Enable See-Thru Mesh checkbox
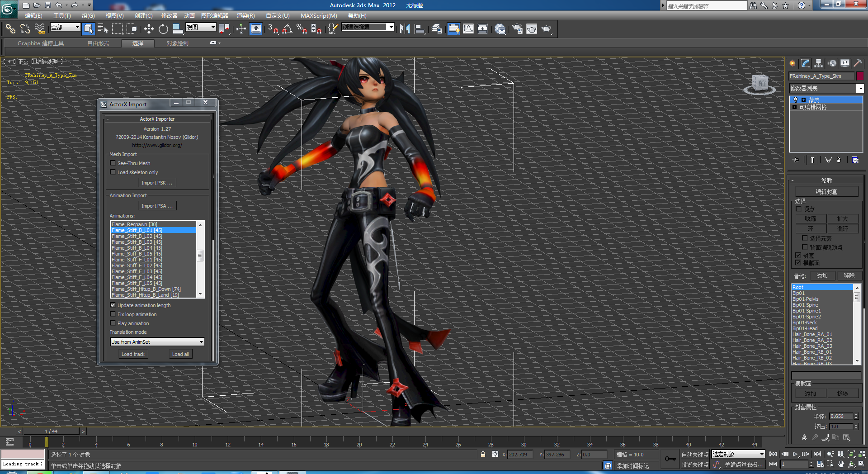This screenshot has width=868, height=474. [113, 163]
